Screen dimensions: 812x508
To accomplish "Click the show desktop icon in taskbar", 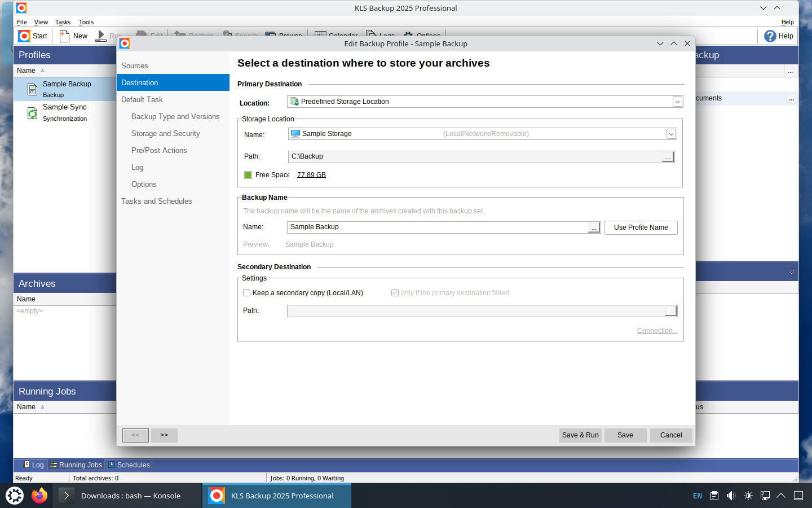I will [798, 496].
